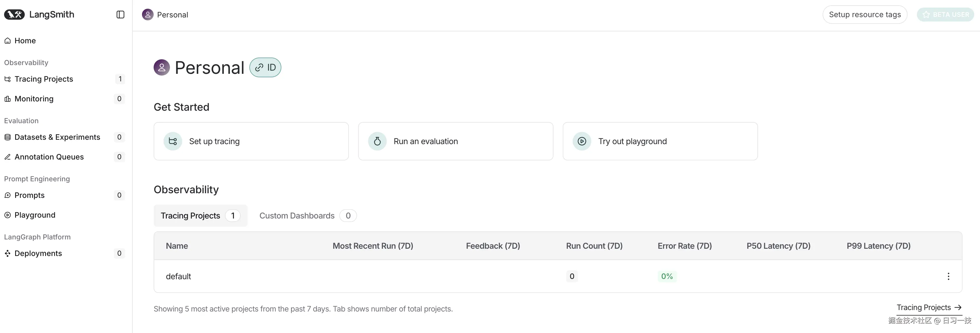980x333 pixels.
Task: Go to Deployments in the sidebar
Action: coord(64,253)
